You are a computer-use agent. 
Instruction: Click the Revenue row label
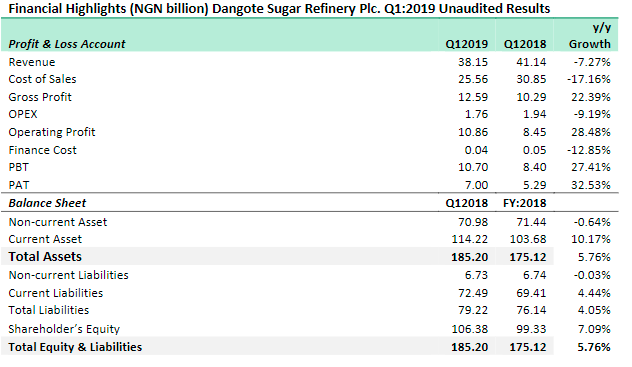point(32,62)
